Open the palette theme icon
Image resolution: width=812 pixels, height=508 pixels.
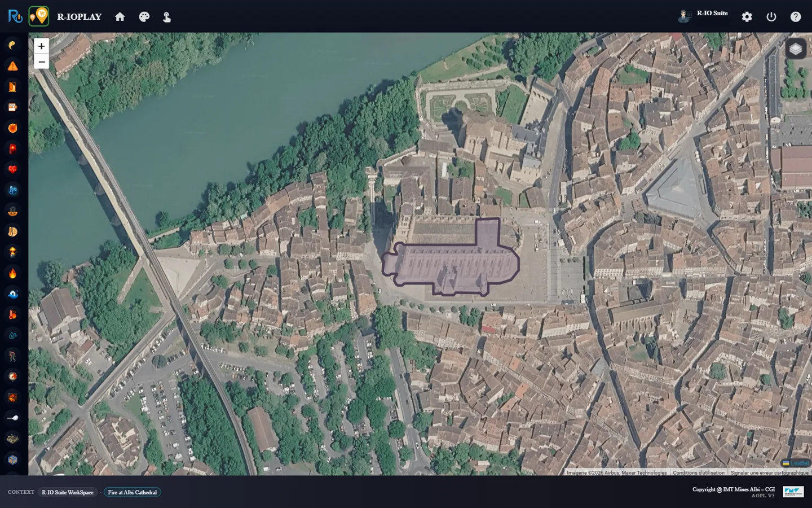point(144,17)
